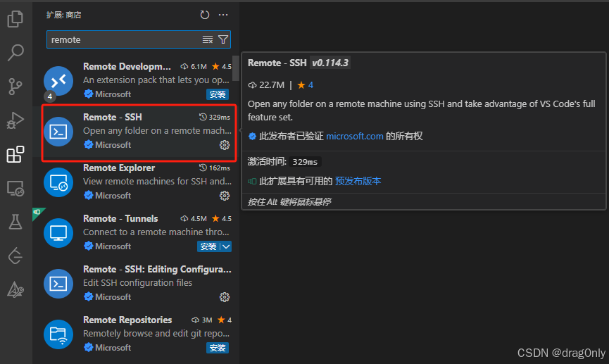Clear extensions search results icon

(208, 39)
